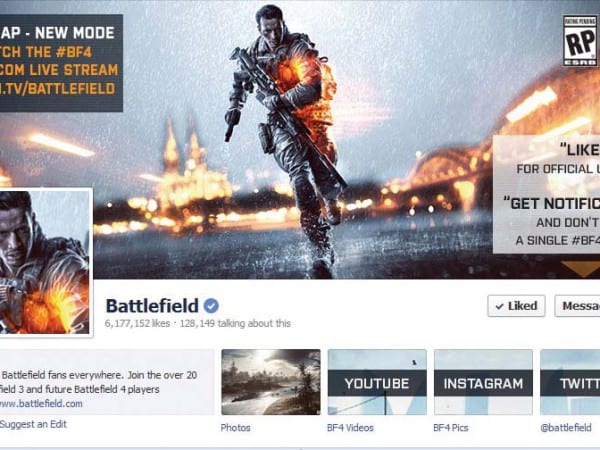Screen dimensions: 600x450
Task: Open the Instagram app tile
Action: (483, 382)
